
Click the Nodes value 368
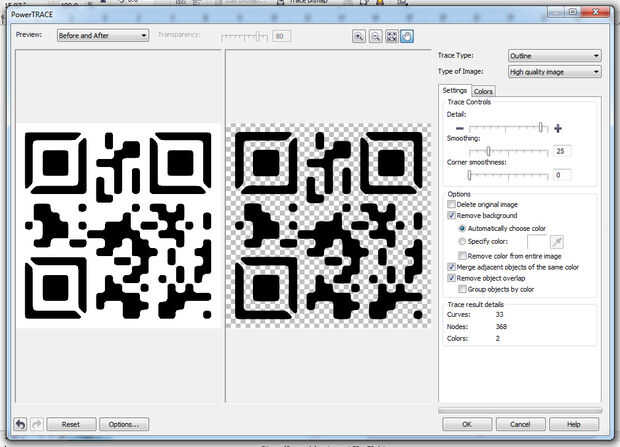501,327
